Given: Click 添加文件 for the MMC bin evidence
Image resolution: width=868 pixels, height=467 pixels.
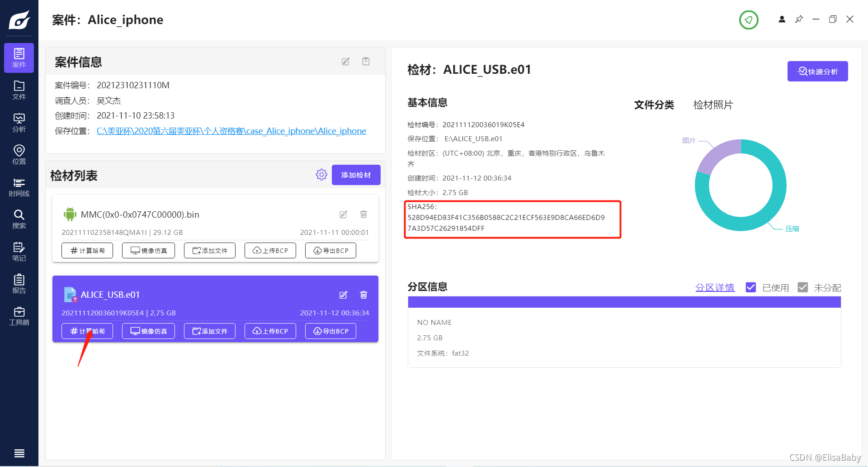Looking at the screenshot, I should click(210, 251).
